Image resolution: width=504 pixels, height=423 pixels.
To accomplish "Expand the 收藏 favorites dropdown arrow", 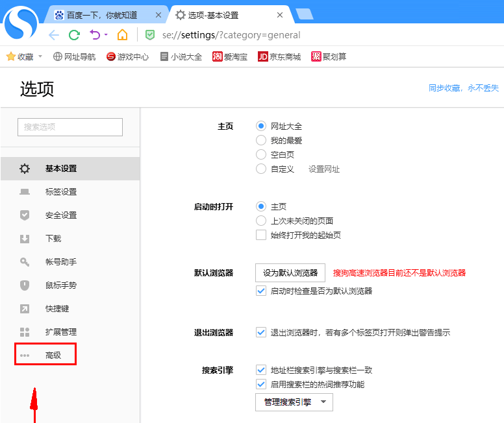I will coord(40,57).
